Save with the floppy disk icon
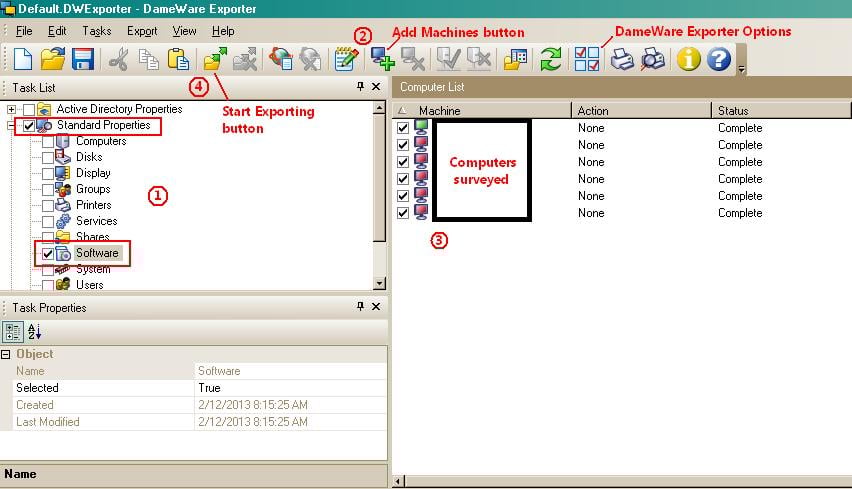The height and width of the screenshot is (489, 852). click(x=83, y=59)
